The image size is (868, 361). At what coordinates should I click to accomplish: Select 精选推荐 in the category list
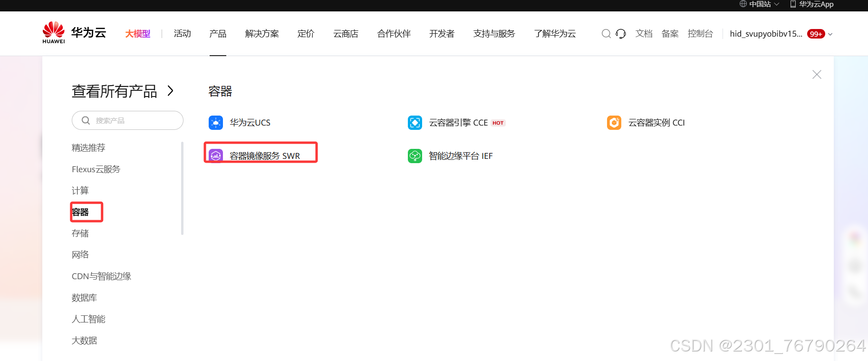click(x=88, y=148)
